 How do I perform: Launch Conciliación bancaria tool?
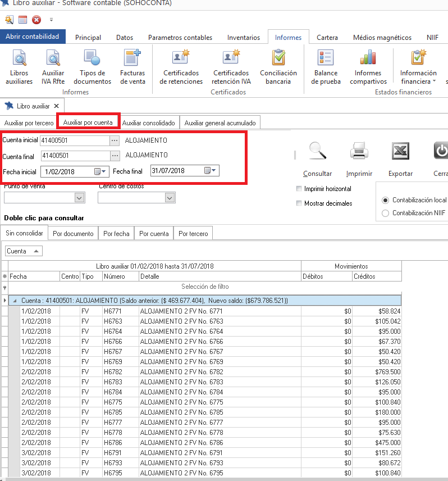pos(278,66)
